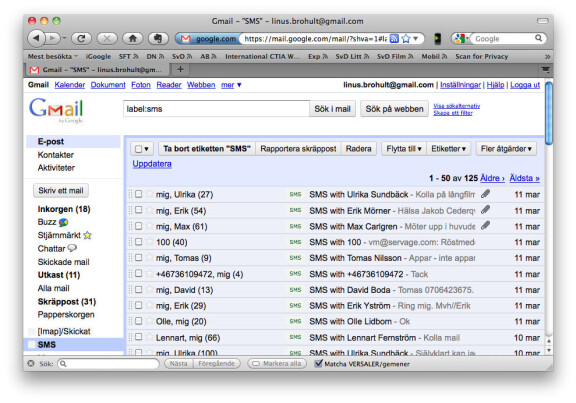Reload the page with the refresh icon

tap(82, 38)
